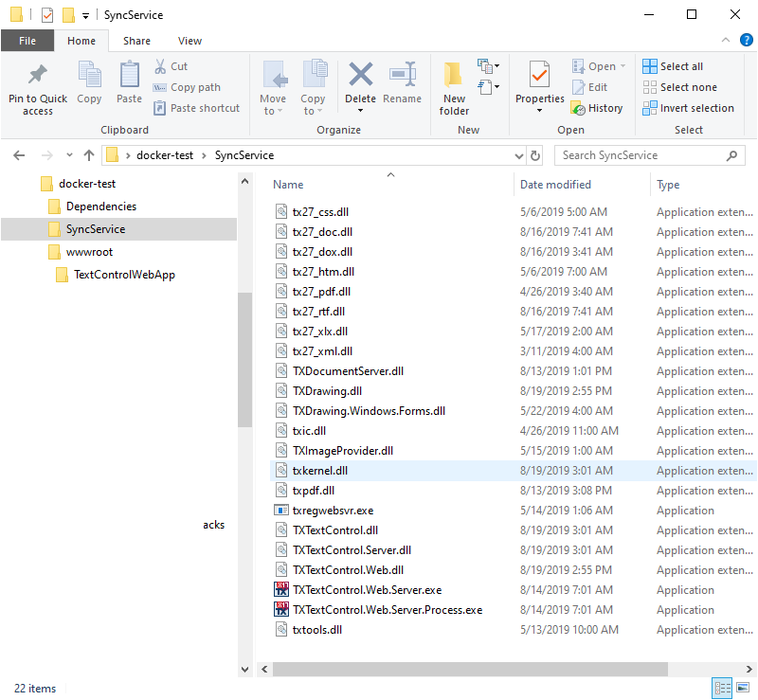Click SyncService breadcrumb in the address bar
Screen dimensions: 758x700
pyautogui.click(x=244, y=155)
